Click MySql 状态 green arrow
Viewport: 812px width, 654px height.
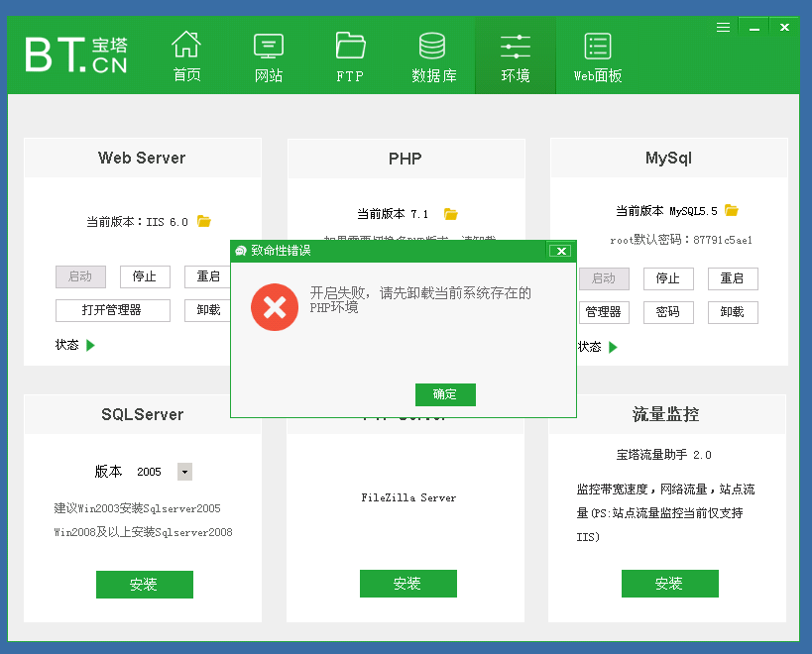click(x=613, y=347)
